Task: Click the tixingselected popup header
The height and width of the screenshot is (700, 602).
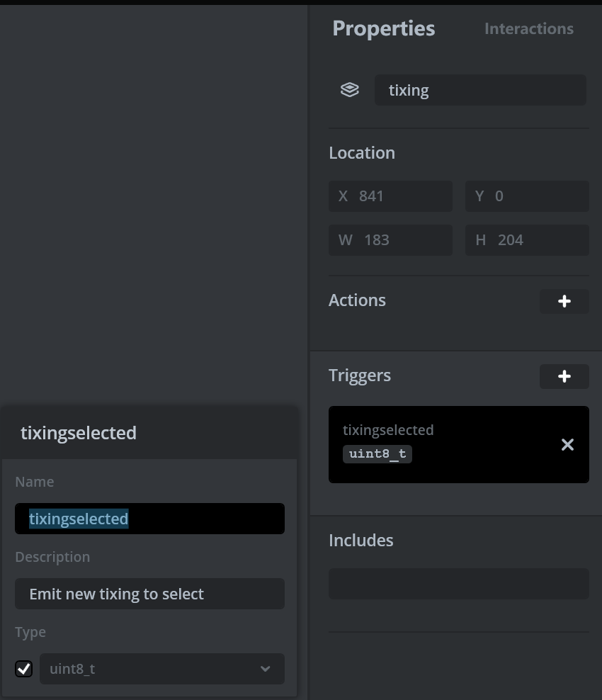Action: coord(149,433)
